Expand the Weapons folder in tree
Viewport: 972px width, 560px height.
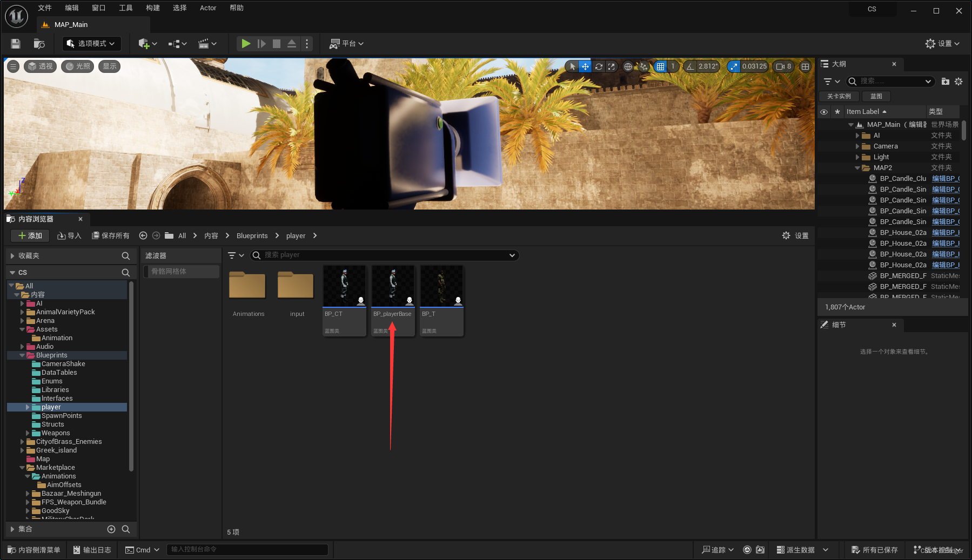click(28, 433)
